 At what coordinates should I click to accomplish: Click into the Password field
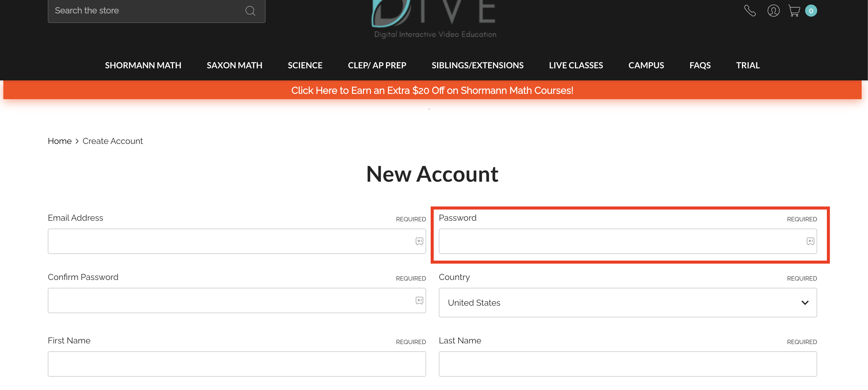(628, 241)
